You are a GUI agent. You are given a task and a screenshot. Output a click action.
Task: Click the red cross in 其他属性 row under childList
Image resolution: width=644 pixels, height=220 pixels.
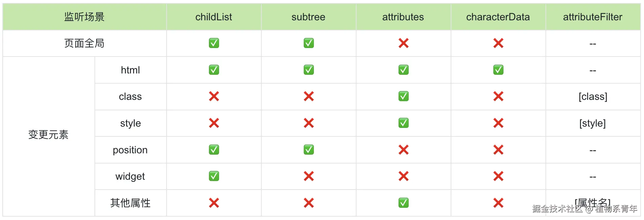point(214,203)
